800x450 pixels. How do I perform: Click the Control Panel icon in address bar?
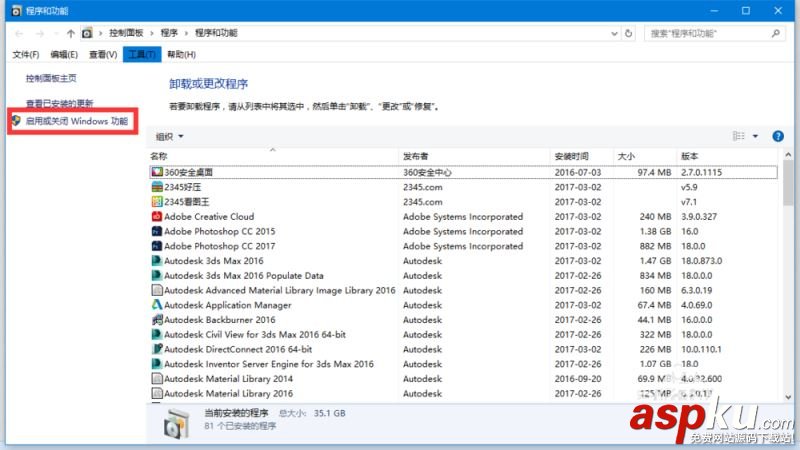pyautogui.click(x=87, y=33)
